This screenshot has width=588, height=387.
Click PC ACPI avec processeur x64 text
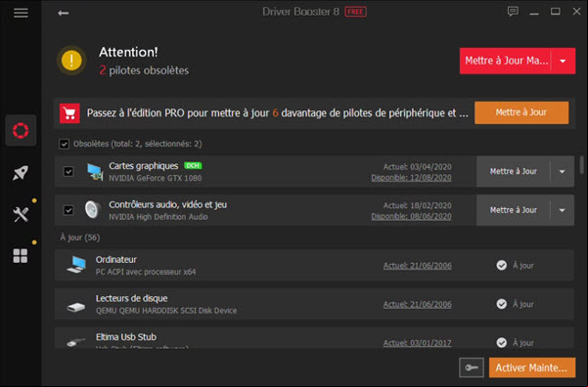tap(146, 272)
